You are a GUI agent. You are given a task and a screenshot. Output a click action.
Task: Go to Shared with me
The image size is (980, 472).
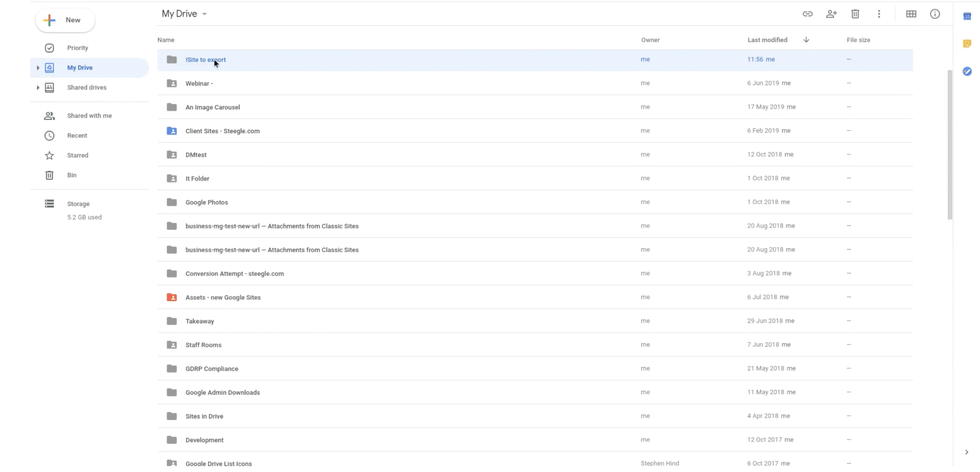(89, 116)
